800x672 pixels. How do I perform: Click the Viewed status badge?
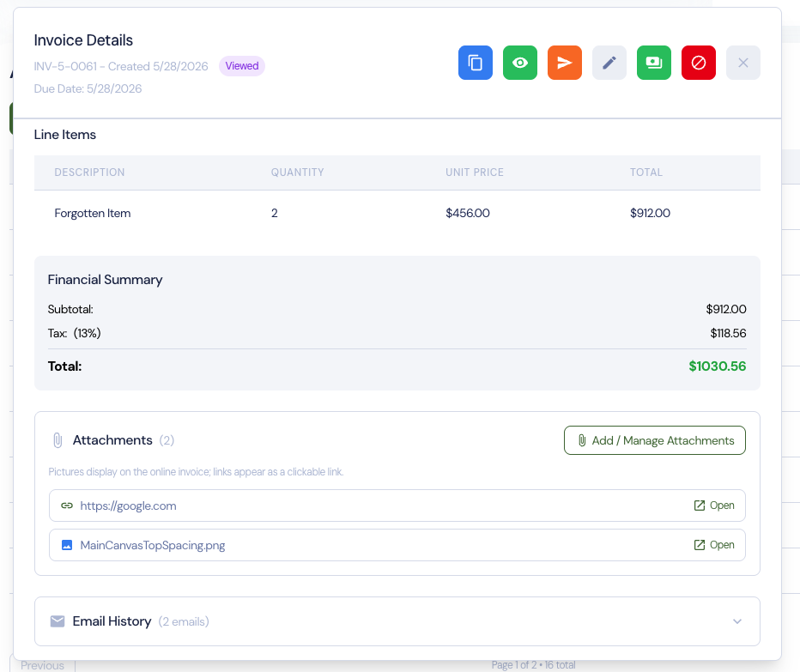[x=242, y=66]
